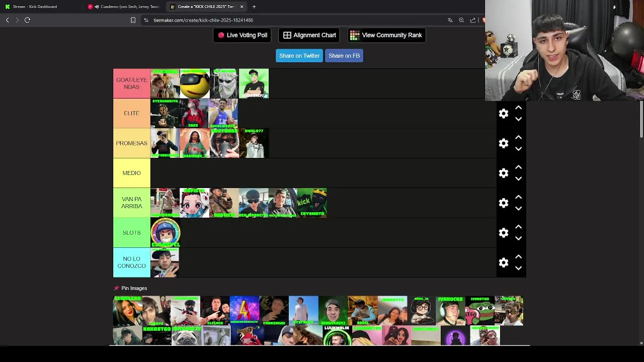Viewport: 644px width, 362px height.
Task: Select Jesus image in PROMESAS tier
Action: click(195, 143)
